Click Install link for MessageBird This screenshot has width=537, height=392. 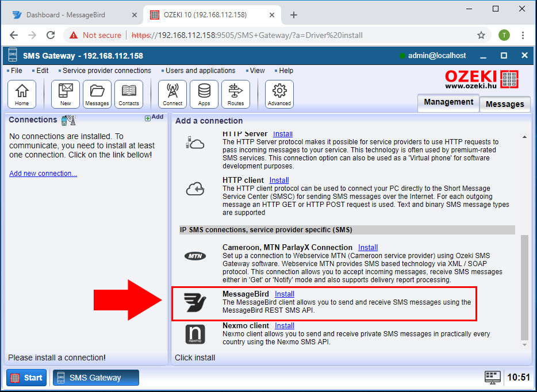point(284,294)
